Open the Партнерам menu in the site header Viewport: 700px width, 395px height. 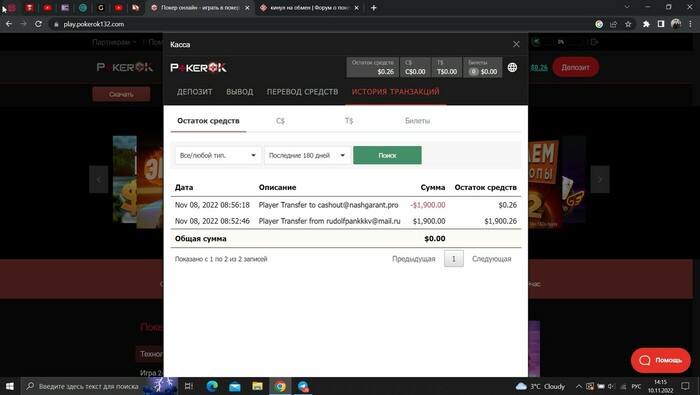click(x=114, y=42)
